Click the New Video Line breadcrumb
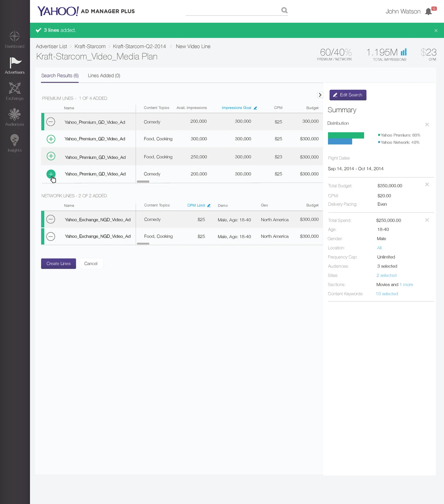This screenshot has width=444, height=504. 193,46
